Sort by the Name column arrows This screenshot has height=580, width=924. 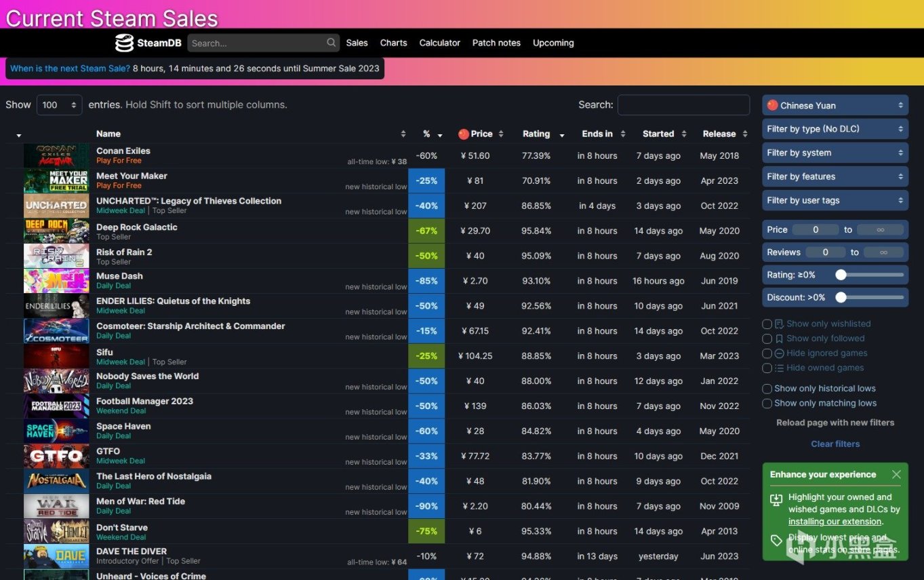pyautogui.click(x=403, y=134)
